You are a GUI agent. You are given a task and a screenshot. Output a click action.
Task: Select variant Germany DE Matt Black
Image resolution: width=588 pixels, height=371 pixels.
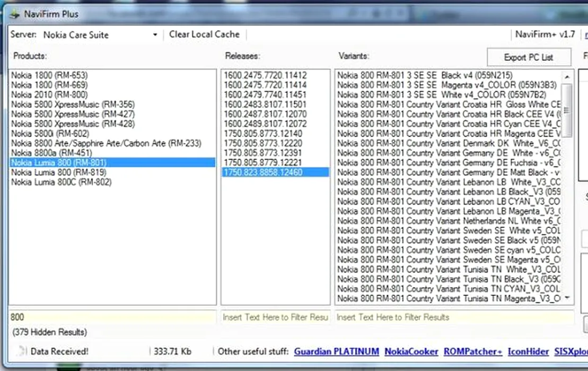pos(449,172)
